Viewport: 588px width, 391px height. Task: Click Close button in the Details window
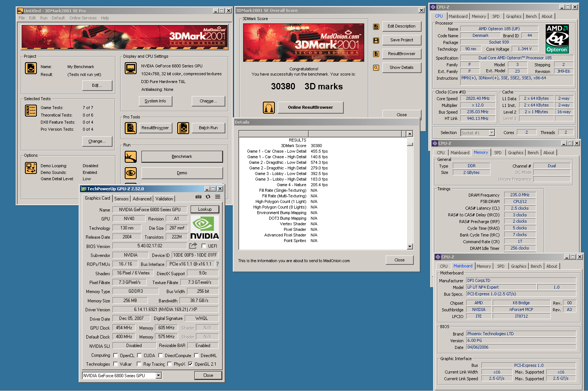(x=400, y=260)
